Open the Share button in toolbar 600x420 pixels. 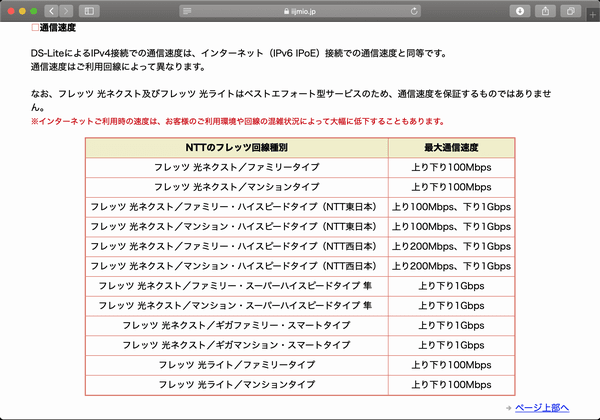(x=545, y=11)
